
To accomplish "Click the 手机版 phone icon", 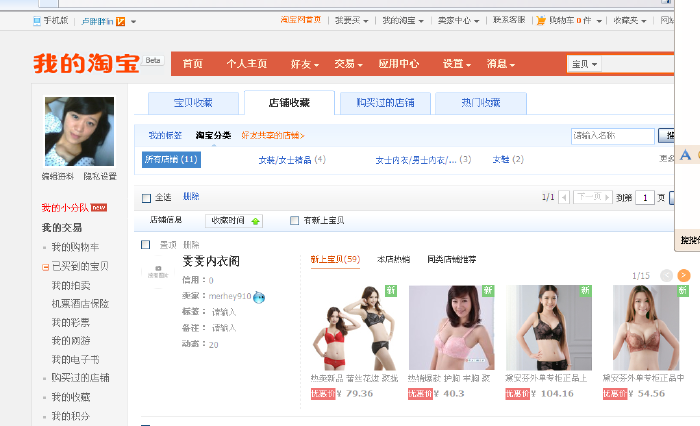I will click(36, 20).
